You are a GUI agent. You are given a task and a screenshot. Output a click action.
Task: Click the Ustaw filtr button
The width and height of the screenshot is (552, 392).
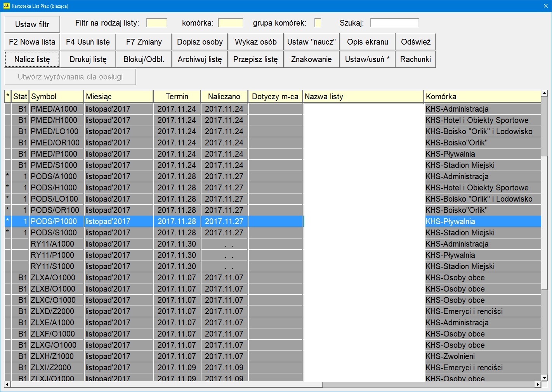(32, 24)
